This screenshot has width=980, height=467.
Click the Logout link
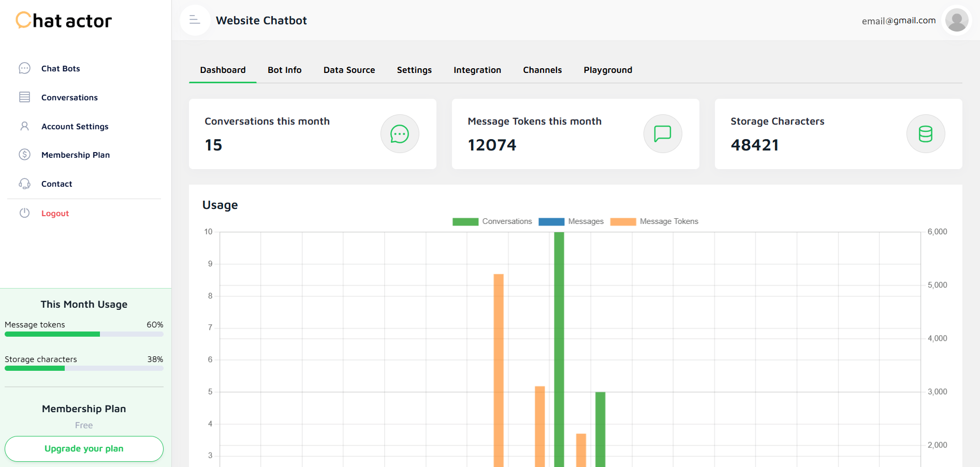click(55, 213)
